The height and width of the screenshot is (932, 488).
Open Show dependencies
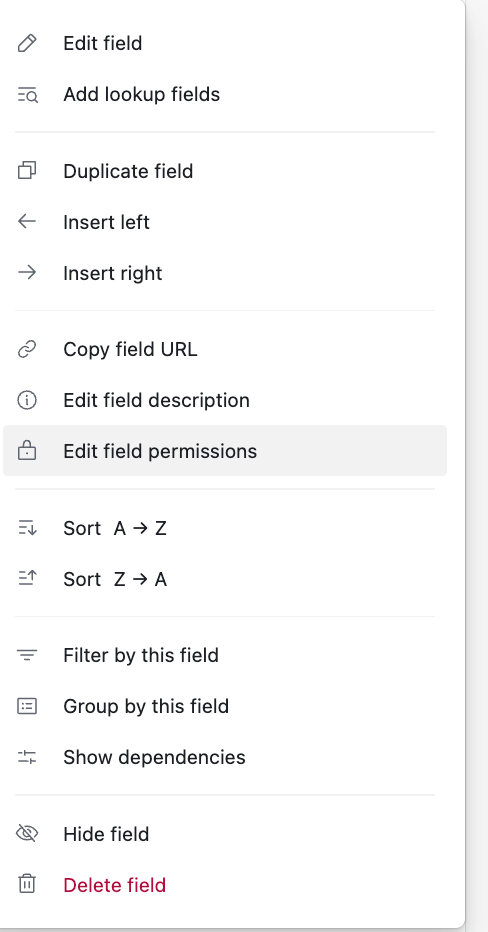click(x=225, y=757)
